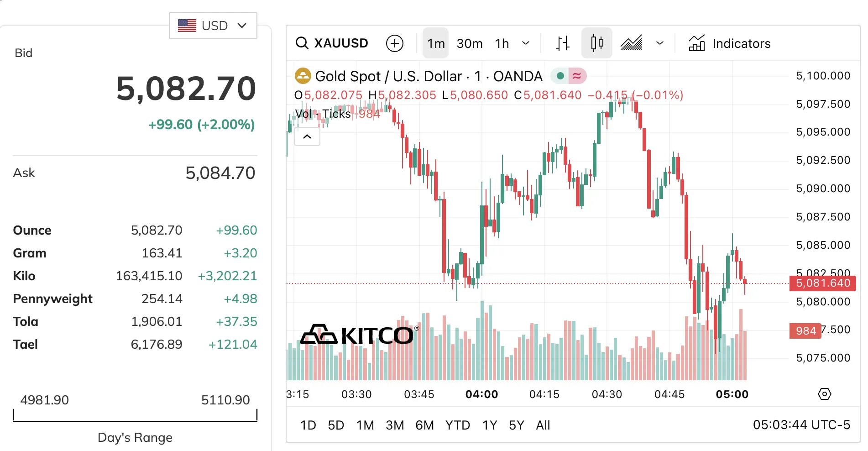Select the 1D date range
The height and width of the screenshot is (451, 868).
(308, 425)
